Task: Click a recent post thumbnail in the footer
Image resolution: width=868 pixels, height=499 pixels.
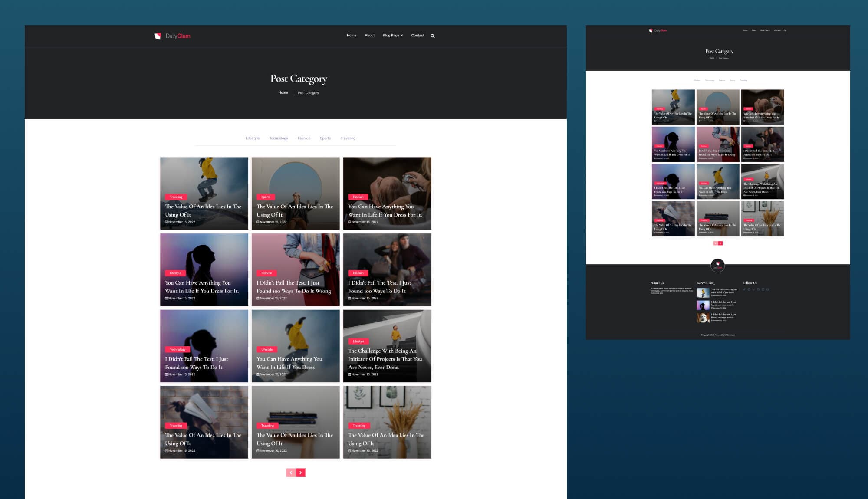Action: (x=703, y=292)
